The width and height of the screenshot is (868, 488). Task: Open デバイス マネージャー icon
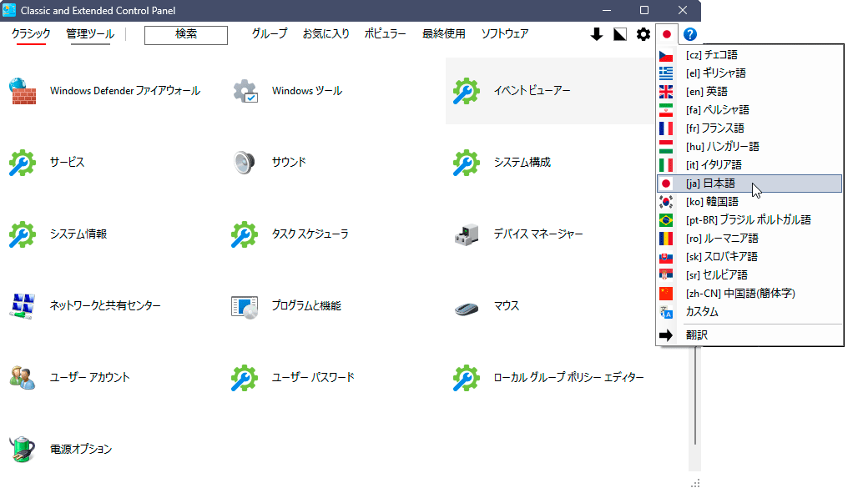[x=466, y=234]
